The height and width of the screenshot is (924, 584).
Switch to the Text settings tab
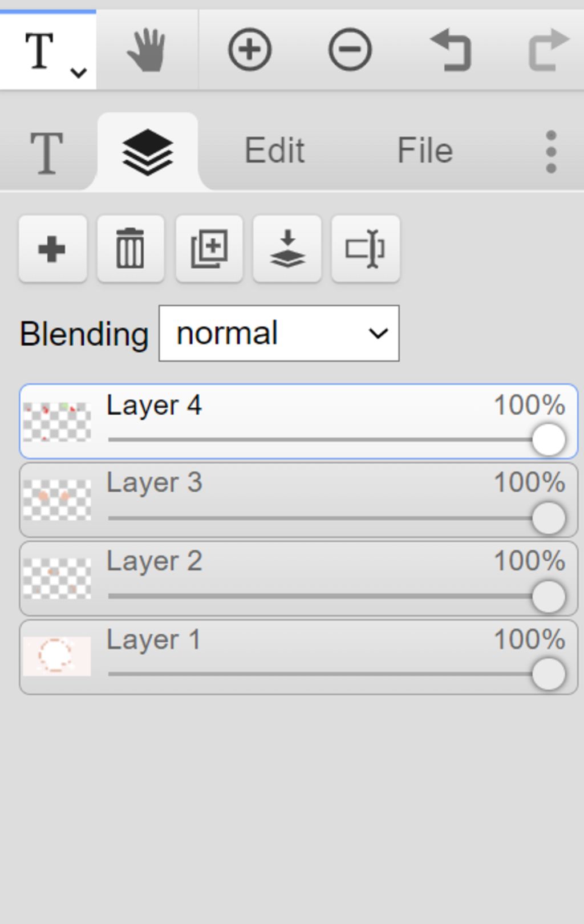(46, 152)
